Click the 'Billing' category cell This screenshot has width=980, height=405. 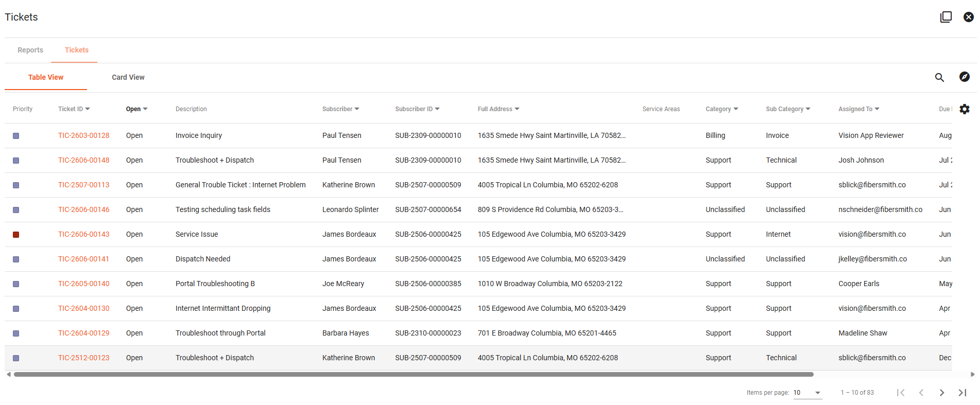pyautogui.click(x=715, y=135)
